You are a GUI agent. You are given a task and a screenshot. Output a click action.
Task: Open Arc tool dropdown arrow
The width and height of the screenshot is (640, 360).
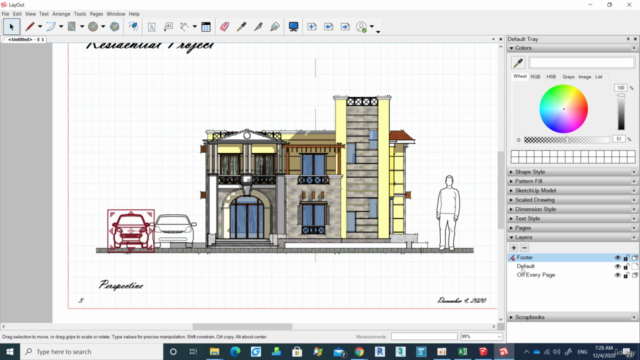[61, 27]
